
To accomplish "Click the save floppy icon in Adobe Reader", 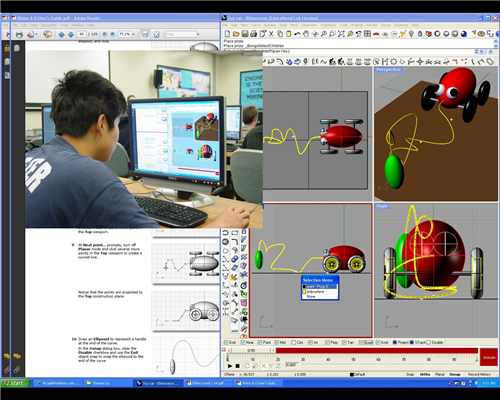I will [x=145, y=34].
